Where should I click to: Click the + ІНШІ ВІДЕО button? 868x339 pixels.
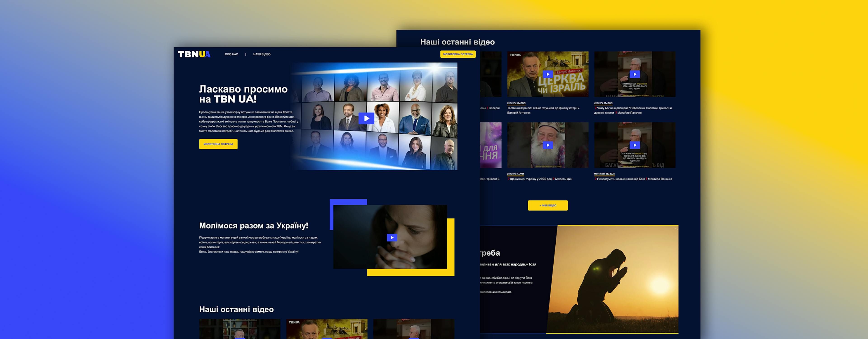tap(547, 205)
